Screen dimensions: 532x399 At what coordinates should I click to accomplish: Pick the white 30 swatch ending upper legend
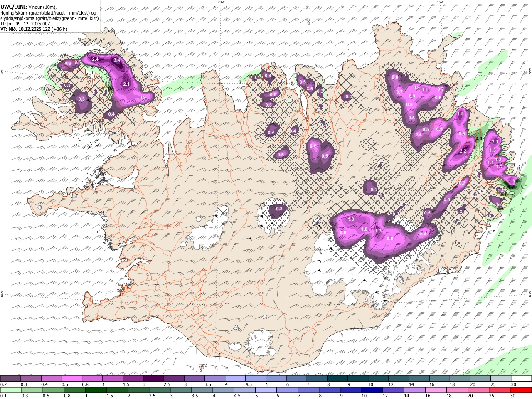click(x=521, y=378)
